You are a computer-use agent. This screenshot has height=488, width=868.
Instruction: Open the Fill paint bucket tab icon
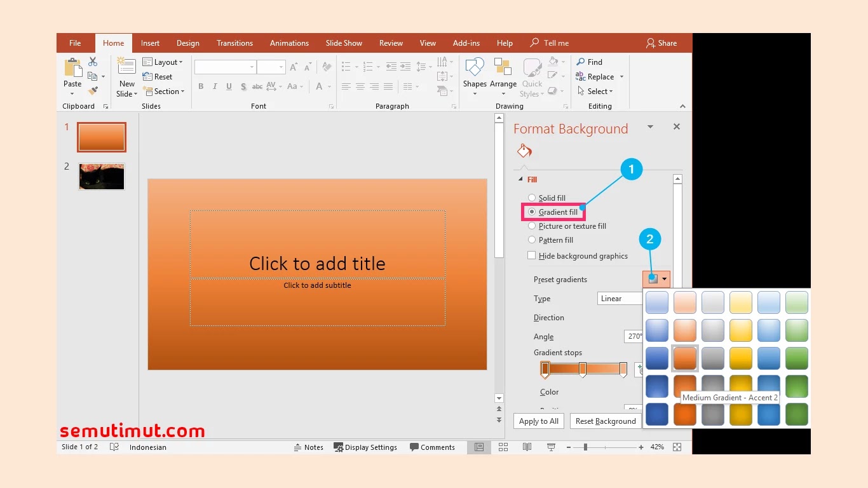pos(524,151)
